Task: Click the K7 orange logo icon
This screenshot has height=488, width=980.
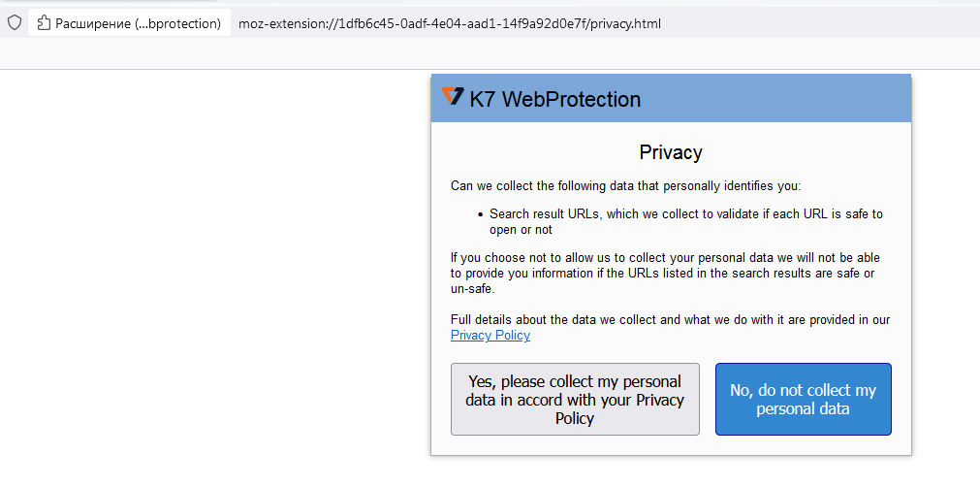Action: pos(453,96)
